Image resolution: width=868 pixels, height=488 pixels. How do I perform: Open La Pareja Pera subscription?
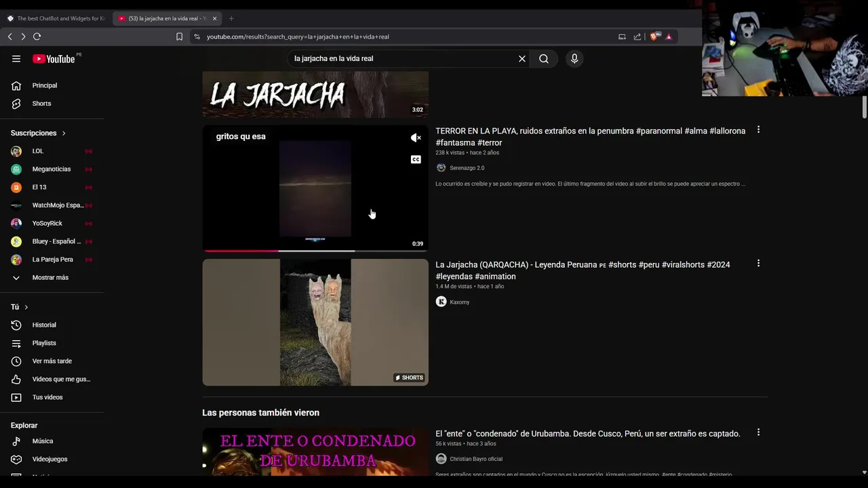coord(52,260)
